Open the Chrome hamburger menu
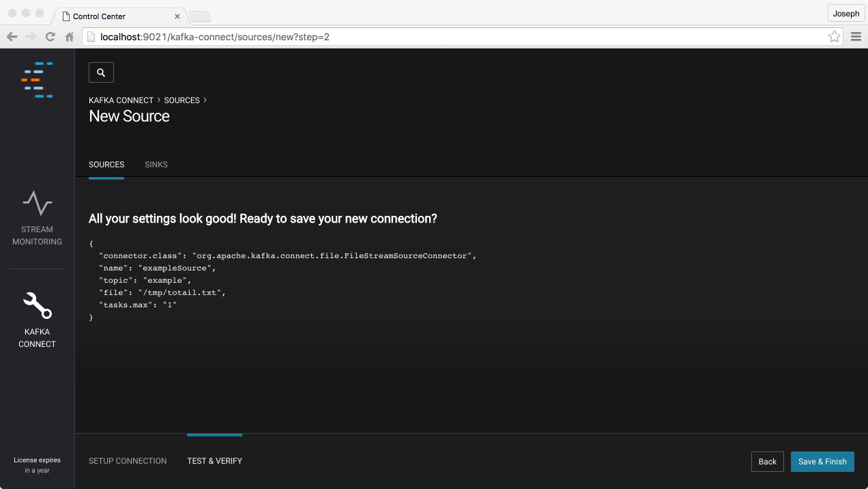 click(856, 37)
